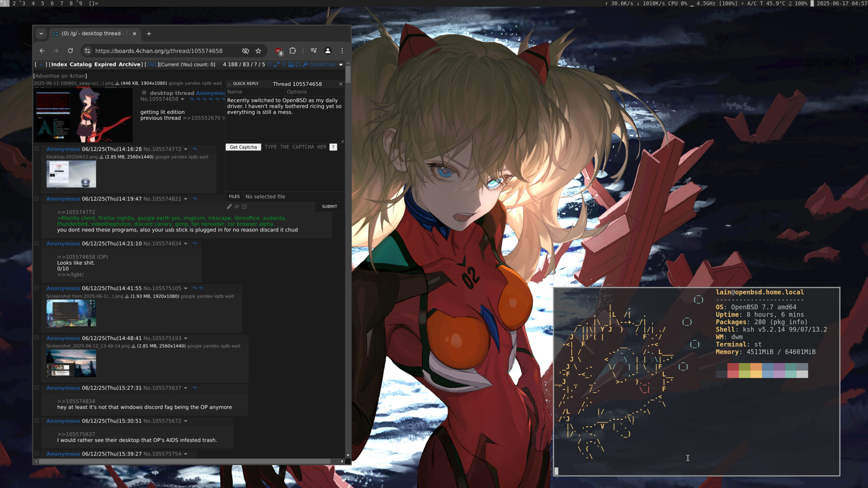The height and width of the screenshot is (488, 868).
Task: Open post menu arrow for No.105574834
Action: (x=185, y=244)
